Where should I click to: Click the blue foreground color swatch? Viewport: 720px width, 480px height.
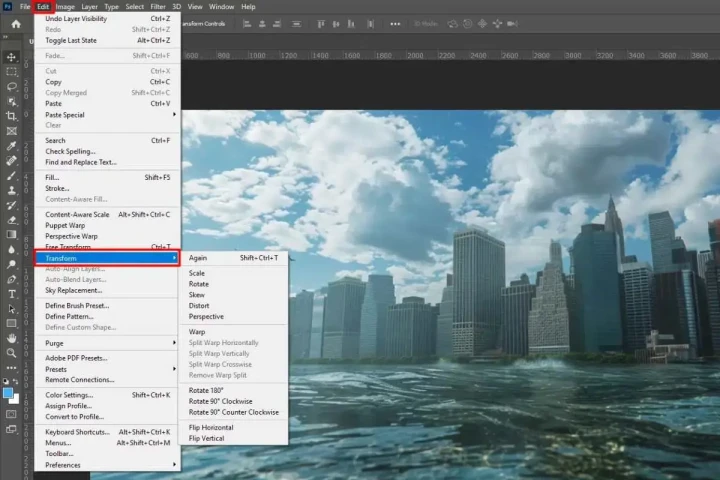8,393
